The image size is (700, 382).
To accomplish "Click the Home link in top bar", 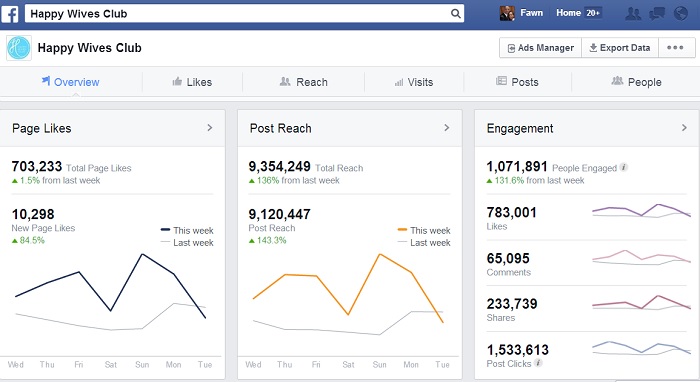I will coord(568,13).
